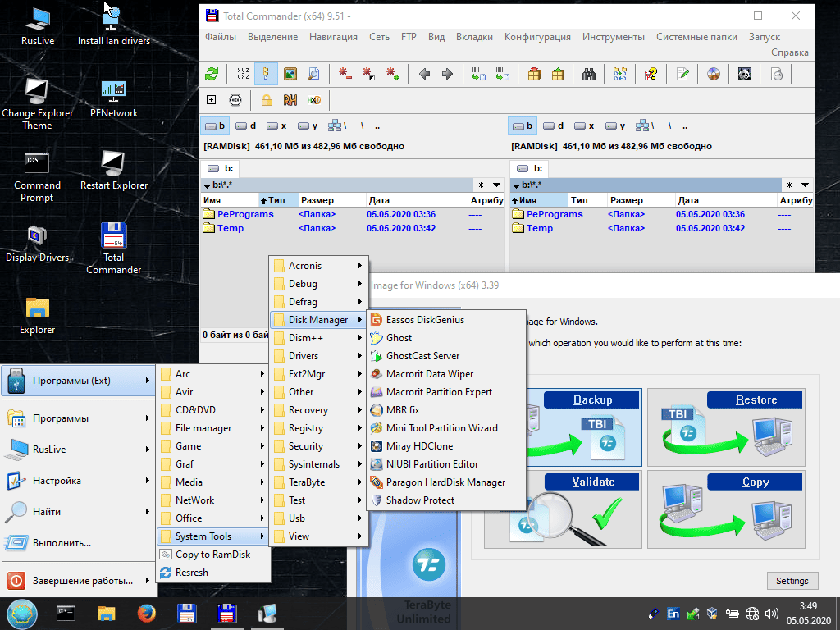Screen dimensions: 840x630
Task: Go back with the left arrow toolbar icon
Action: (425, 74)
